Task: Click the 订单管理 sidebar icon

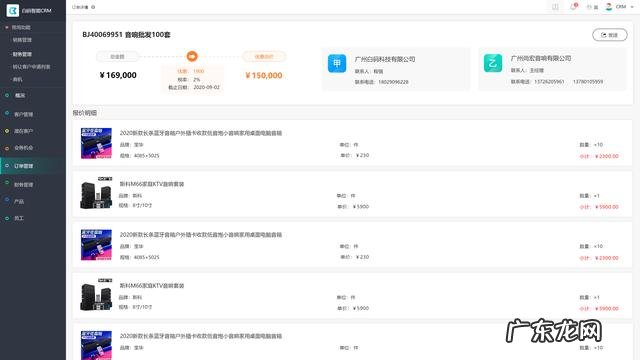Action: point(7,166)
